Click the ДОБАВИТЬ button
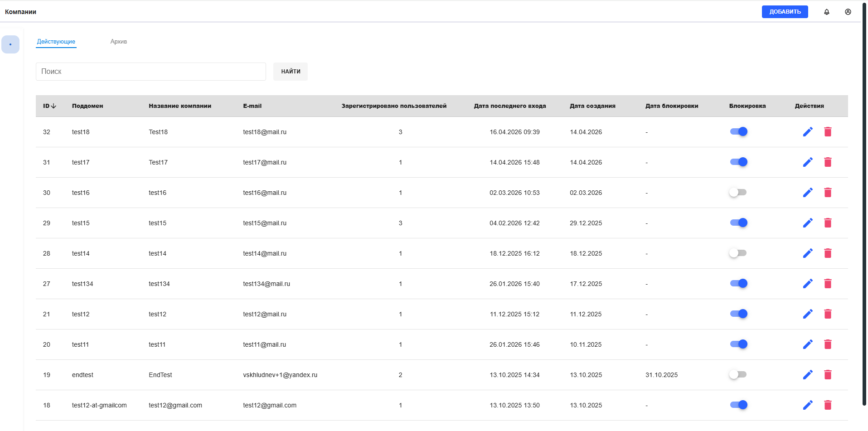The height and width of the screenshot is (431, 868). 785,12
